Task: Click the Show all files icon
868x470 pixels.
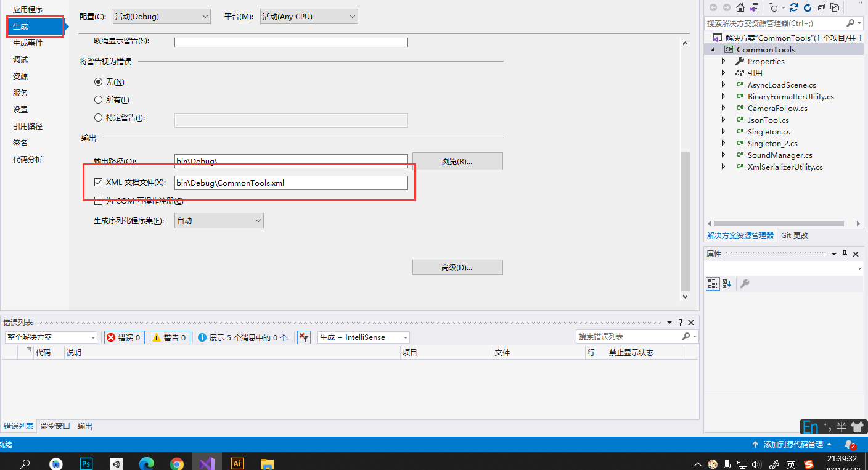Action: point(835,7)
